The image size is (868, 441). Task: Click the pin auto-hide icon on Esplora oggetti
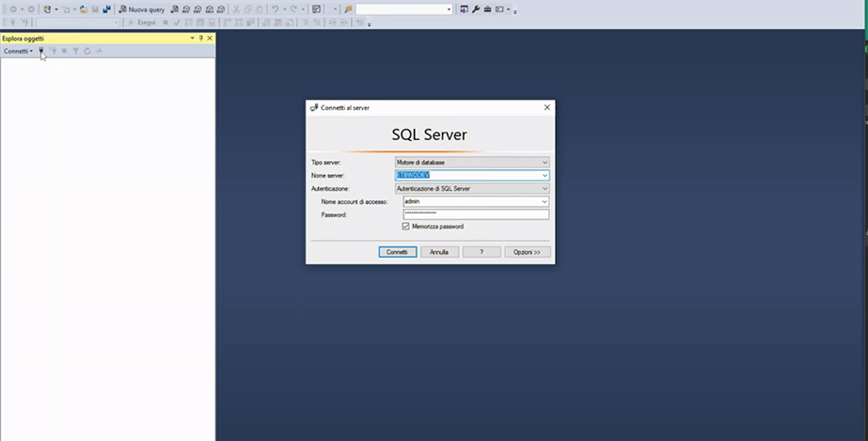(x=201, y=39)
